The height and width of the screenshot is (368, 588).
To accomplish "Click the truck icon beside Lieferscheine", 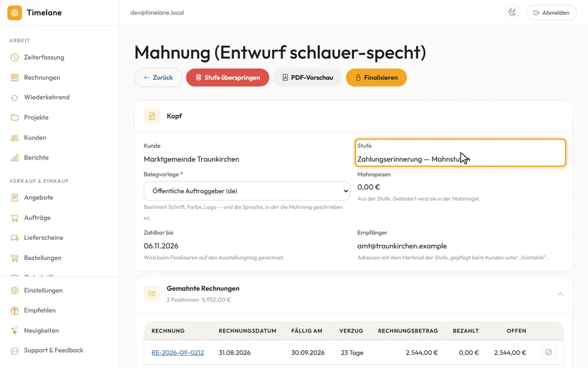I will coord(15,238).
